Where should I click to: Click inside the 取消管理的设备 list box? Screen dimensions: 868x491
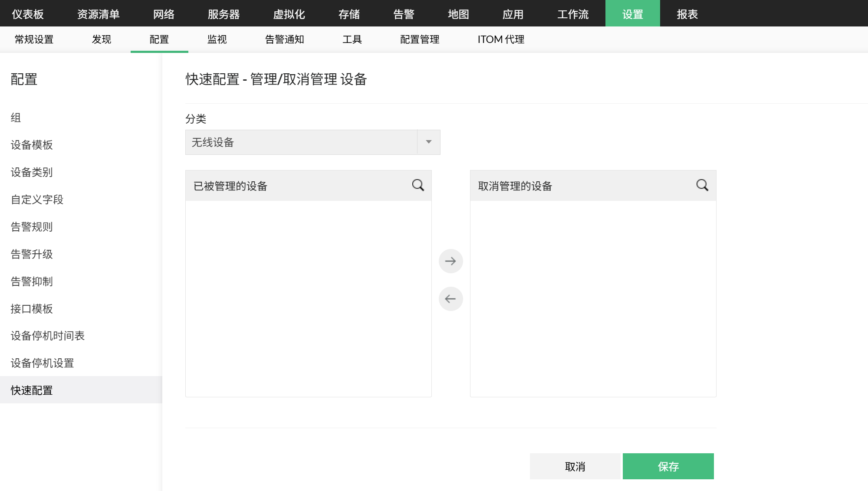click(x=593, y=298)
